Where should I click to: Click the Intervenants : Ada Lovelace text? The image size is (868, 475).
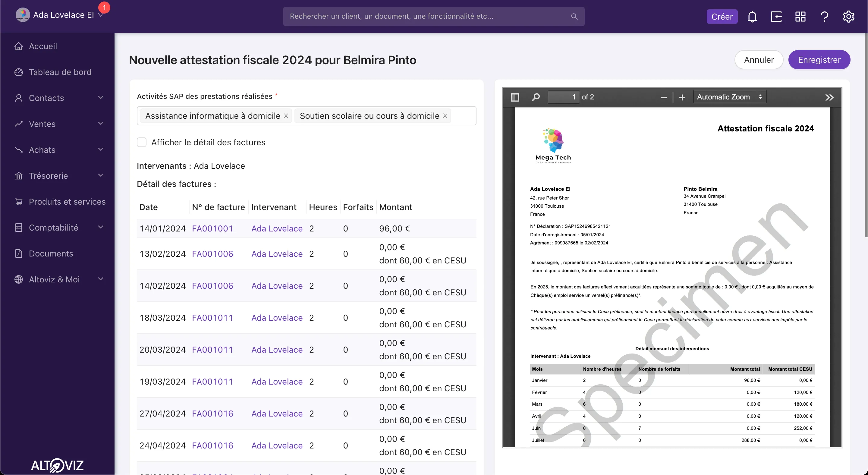tap(191, 166)
